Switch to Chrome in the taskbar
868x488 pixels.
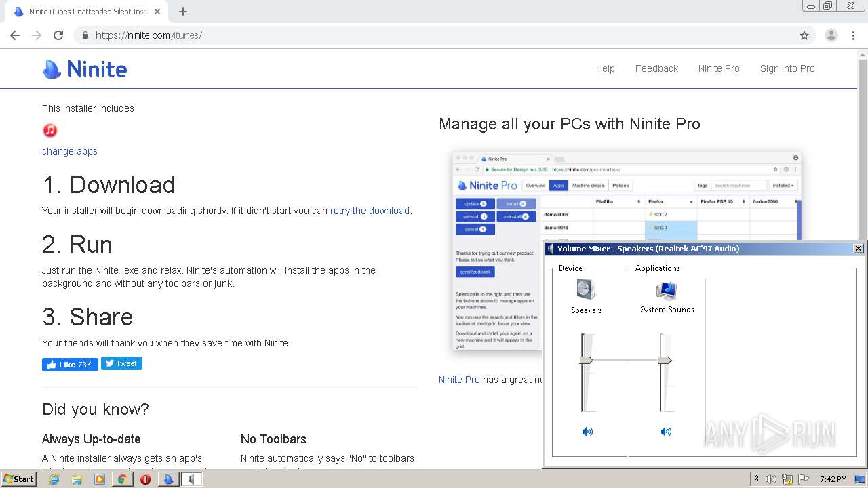pos(122,479)
